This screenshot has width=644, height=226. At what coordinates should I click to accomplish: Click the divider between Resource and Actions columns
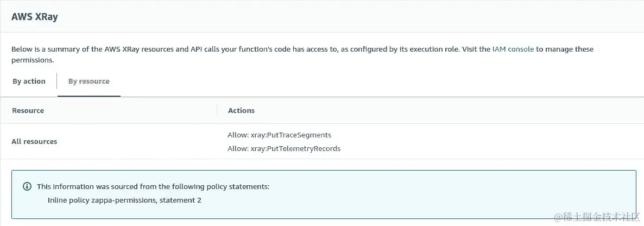click(217, 110)
